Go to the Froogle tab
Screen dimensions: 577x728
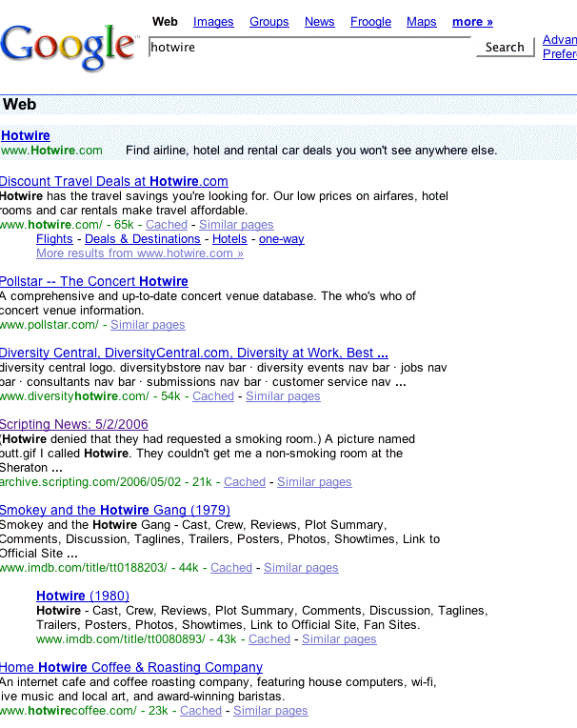click(x=370, y=22)
